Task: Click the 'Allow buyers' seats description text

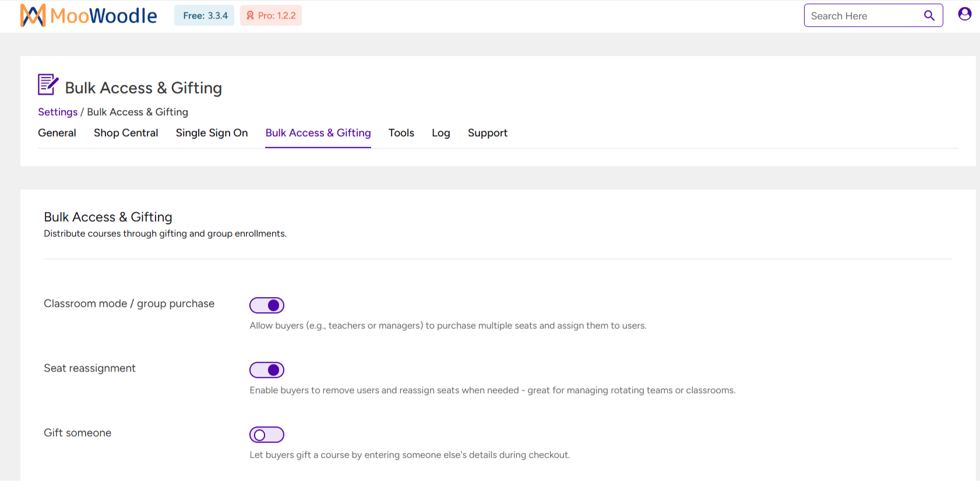Action: tap(448, 326)
